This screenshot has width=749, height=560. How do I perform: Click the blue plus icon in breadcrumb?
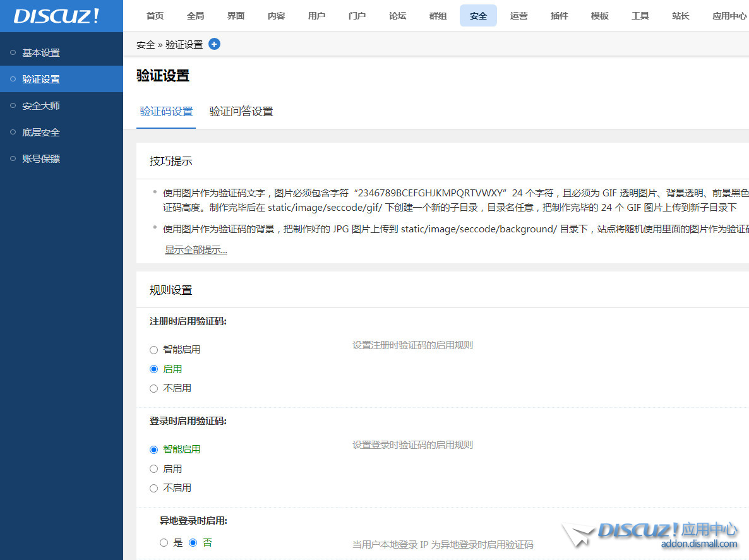214,44
